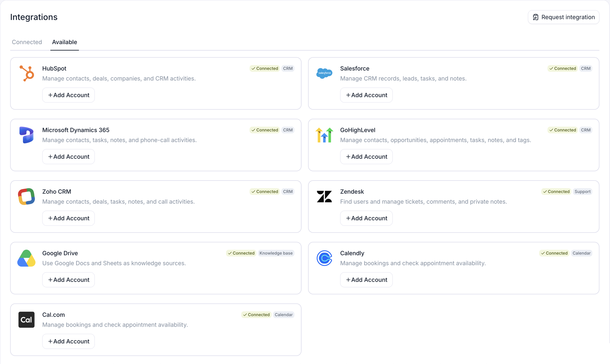Click the HubSpot logo icon
This screenshot has width=610, height=364.
27,73
